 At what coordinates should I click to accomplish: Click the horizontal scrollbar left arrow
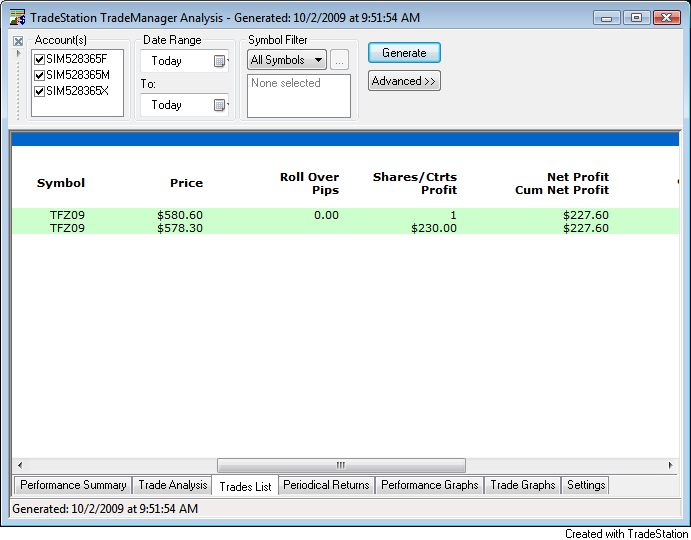click(x=20, y=465)
